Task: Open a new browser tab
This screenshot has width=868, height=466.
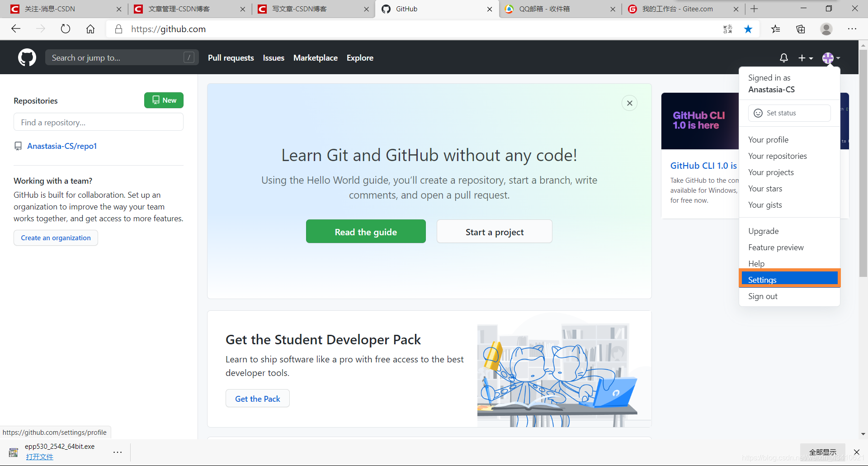Action: tap(754, 9)
